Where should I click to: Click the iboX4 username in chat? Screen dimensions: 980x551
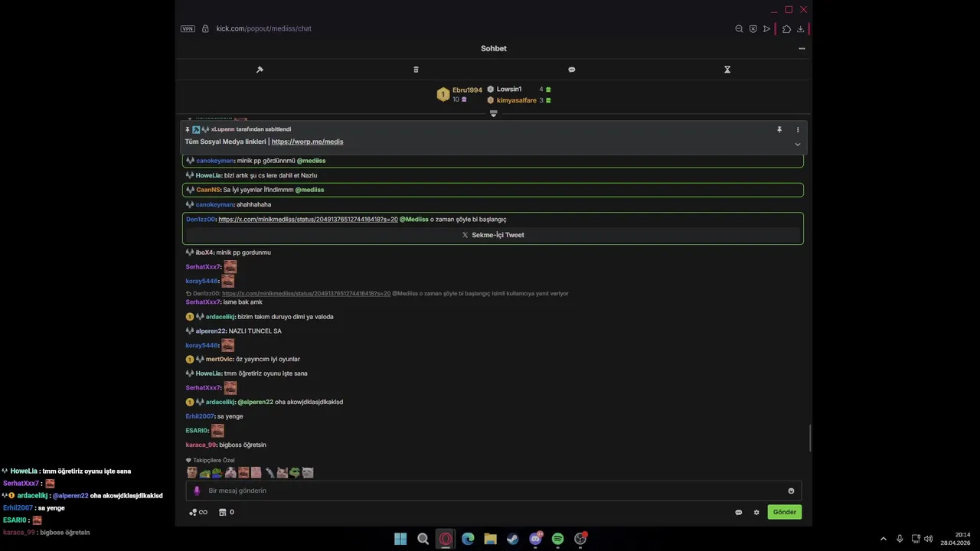[204, 253]
